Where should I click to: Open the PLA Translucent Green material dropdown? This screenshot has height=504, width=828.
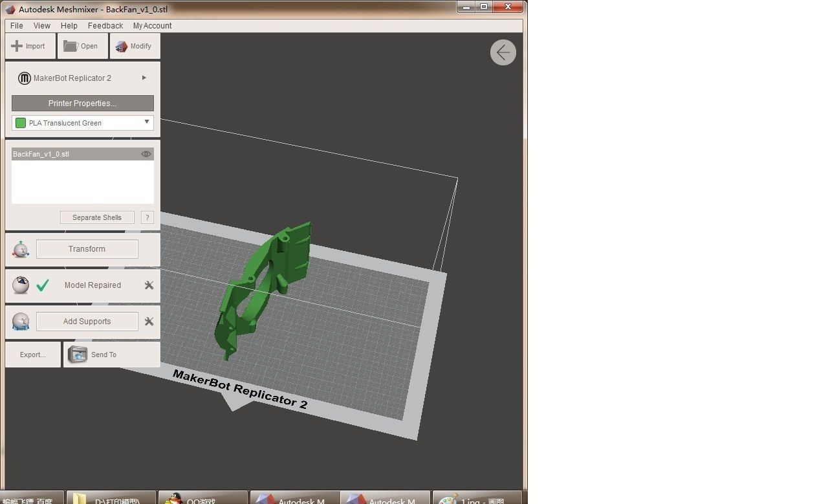point(83,123)
